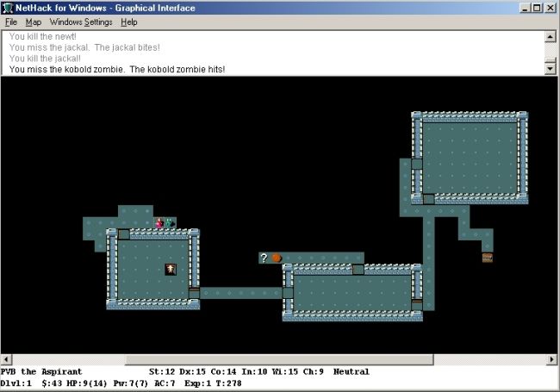
Task: Click the map horizontal scrollbar thumb
Action: (x=279, y=359)
